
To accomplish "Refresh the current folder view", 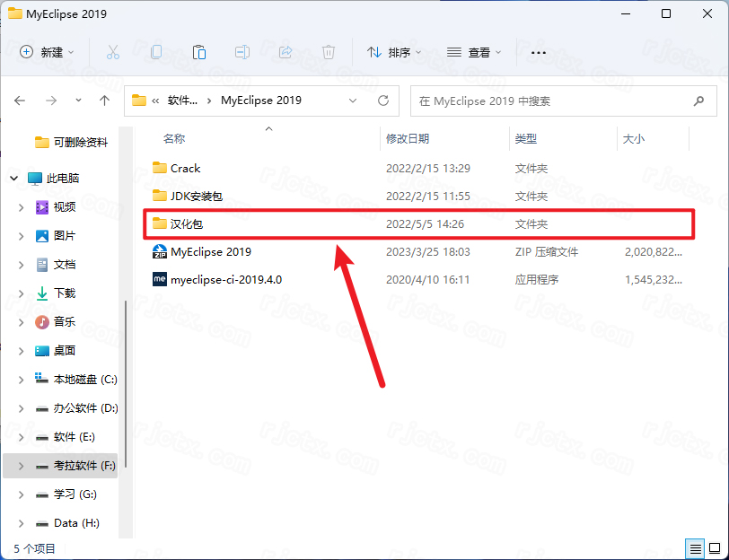I will (x=383, y=101).
